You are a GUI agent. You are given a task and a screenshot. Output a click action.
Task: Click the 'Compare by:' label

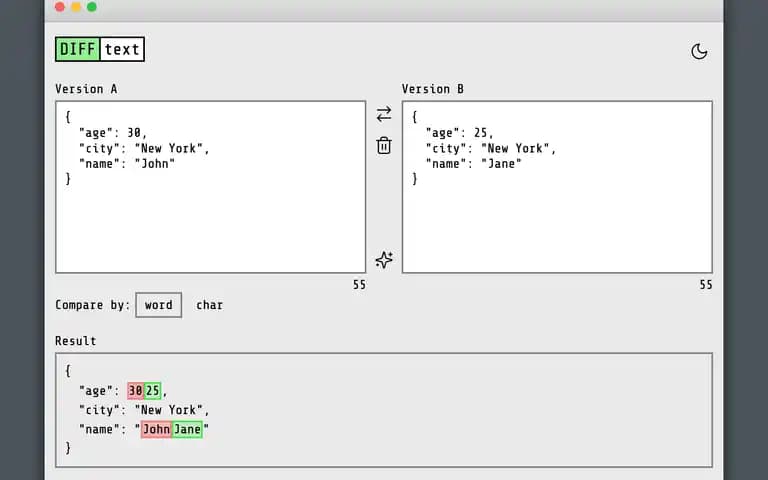[93, 305]
